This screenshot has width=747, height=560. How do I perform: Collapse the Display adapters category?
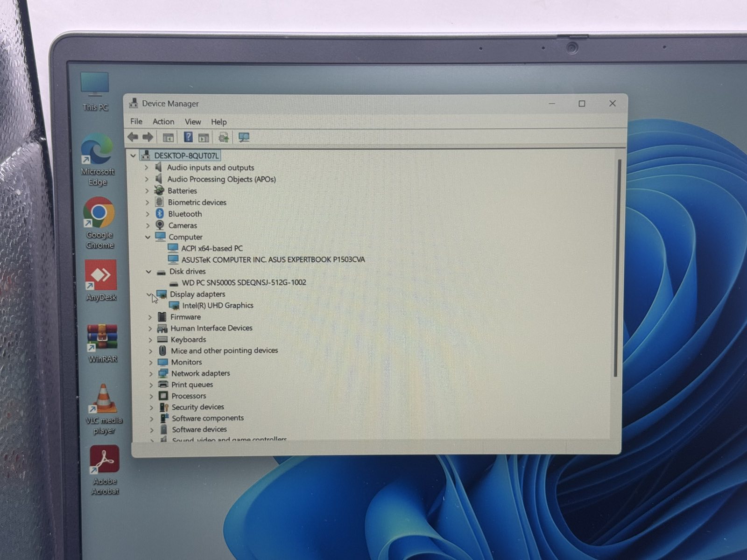(149, 294)
